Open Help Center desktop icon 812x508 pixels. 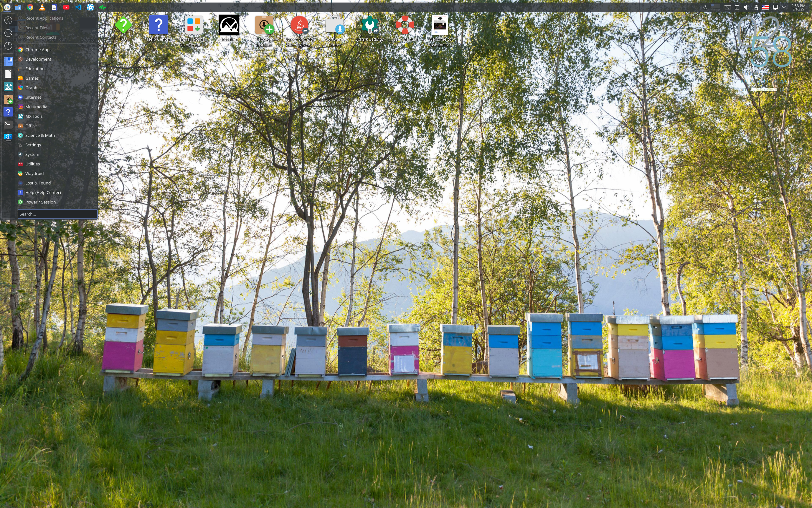158,28
